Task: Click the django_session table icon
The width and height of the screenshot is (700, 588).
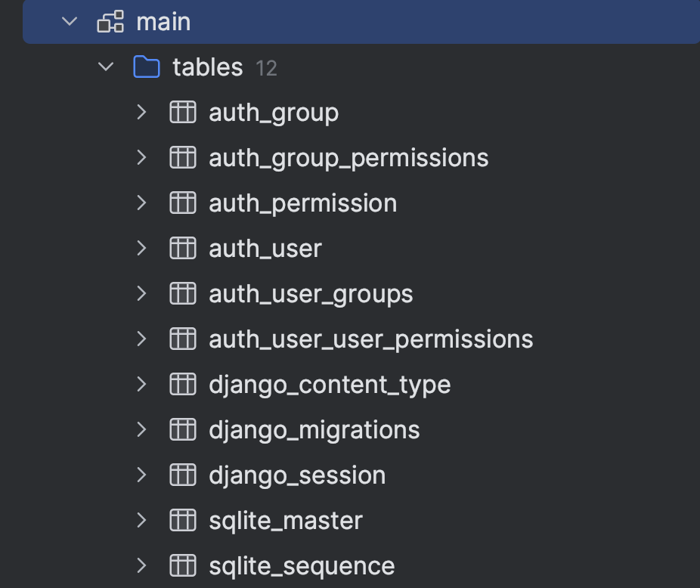Action: pyautogui.click(x=182, y=475)
